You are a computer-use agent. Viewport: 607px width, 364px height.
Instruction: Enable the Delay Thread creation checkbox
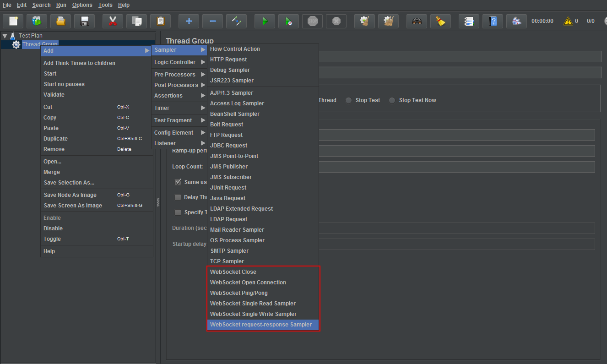coord(178,197)
